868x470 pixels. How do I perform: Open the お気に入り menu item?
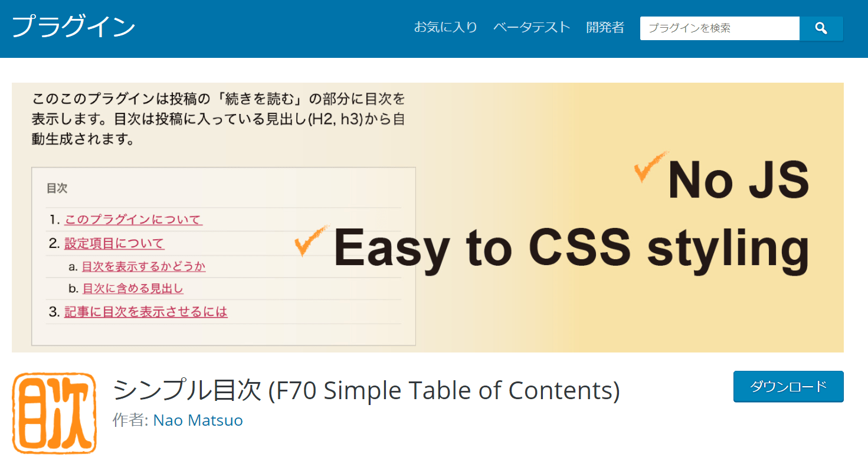pyautogui.click(x=446, y=27)
